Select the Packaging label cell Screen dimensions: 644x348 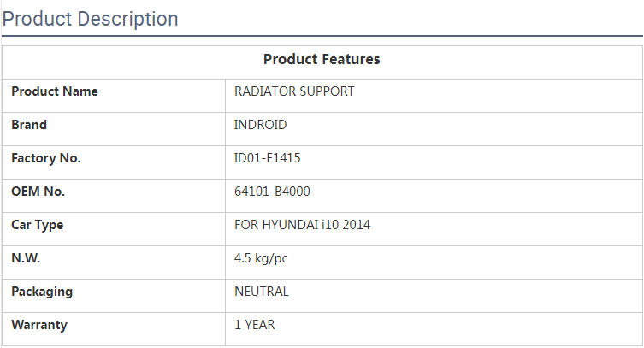tap(42, 292)
